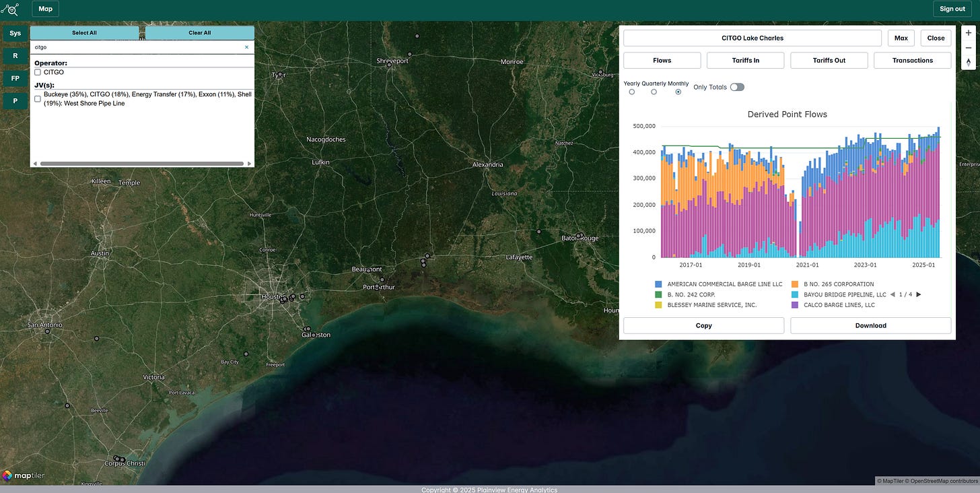The width and height of the screenshot is (980, 493).
Task: Select the Yearly radio button
Action: tap(631, 92)
